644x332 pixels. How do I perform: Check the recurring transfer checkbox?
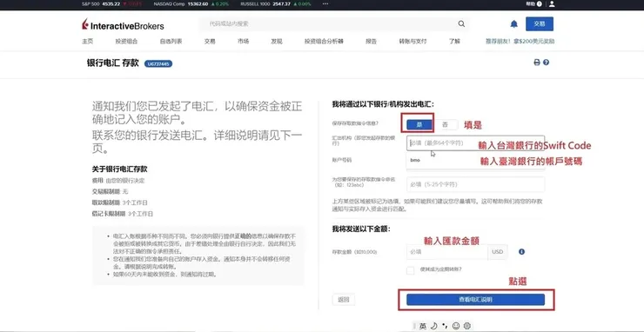click(410, 270)
